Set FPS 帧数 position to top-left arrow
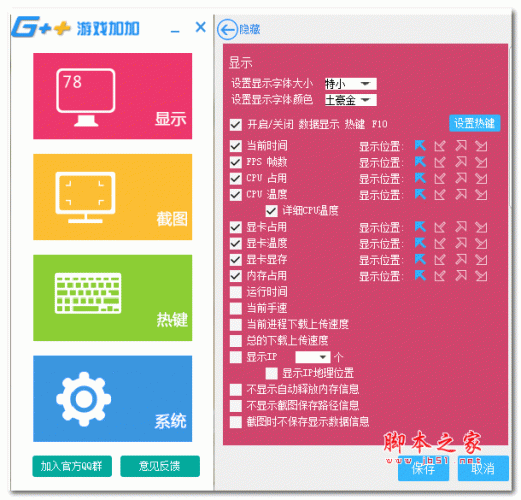This screenshot has height=500, width=521. click(x=420, y=162)
